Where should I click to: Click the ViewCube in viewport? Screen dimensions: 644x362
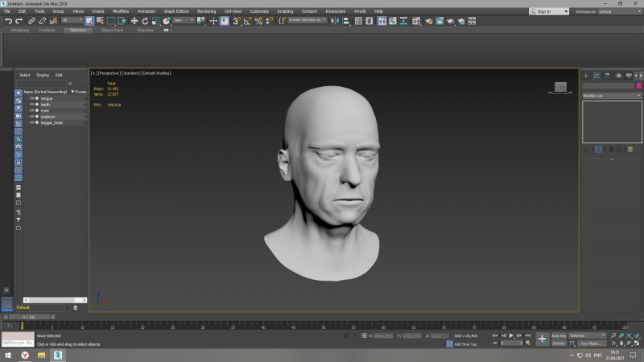coord(559,88)
